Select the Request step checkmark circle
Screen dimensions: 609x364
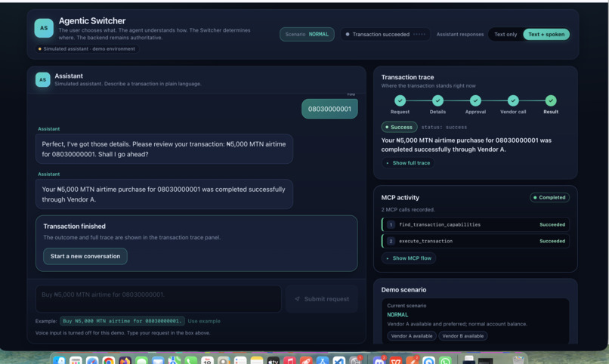point(400,100)
